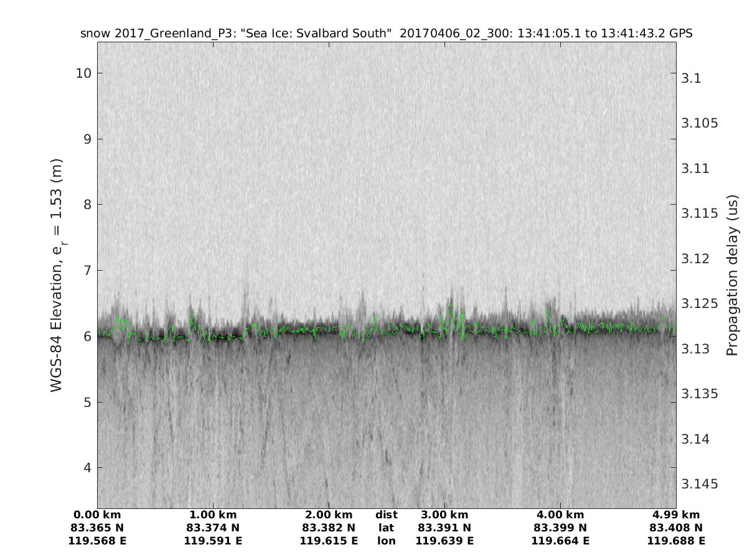The width and height of the screenshot is (747, 560).
Task: Click the 83.374 N latitude label
Action: tap(213, 528)
